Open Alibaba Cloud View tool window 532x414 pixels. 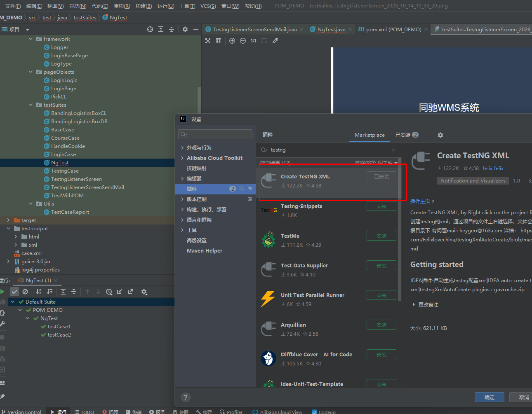(x=278, y=412)
